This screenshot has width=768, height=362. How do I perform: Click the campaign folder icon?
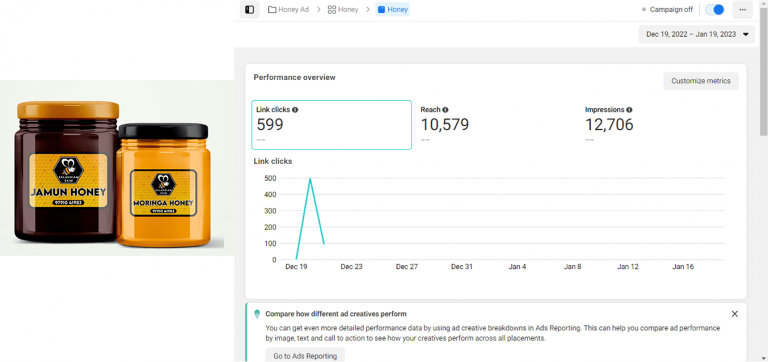[x=272, y=9]
